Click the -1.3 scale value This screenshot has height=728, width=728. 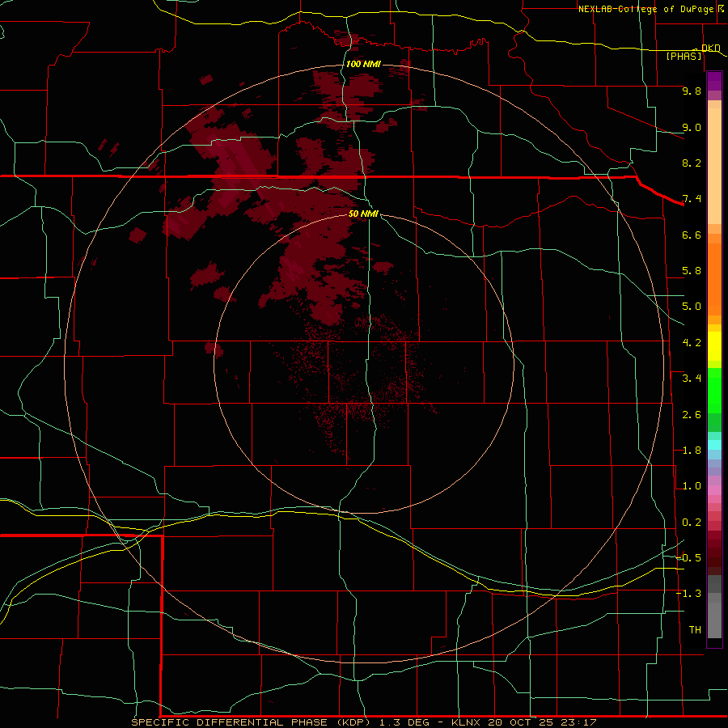pos(688,594)
